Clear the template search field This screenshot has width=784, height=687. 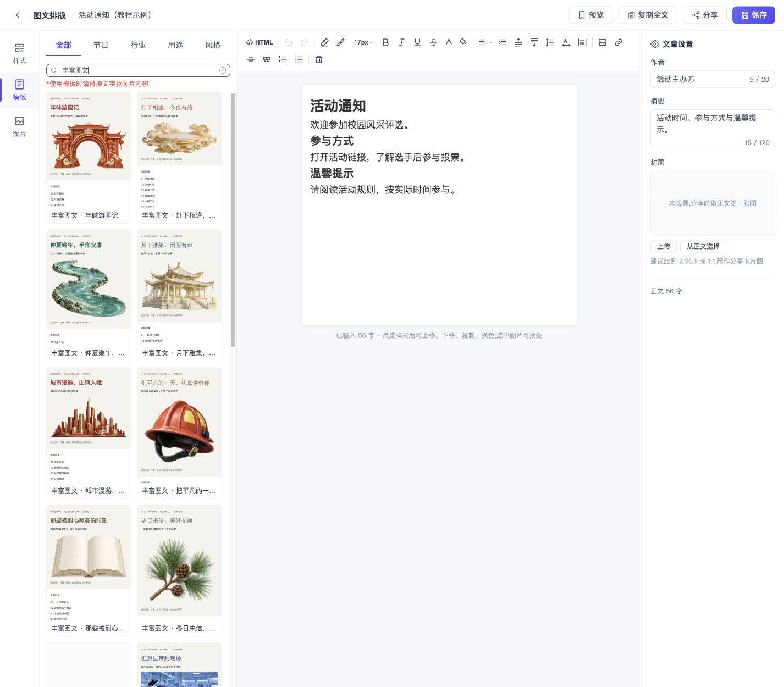(x=223, y=70)
